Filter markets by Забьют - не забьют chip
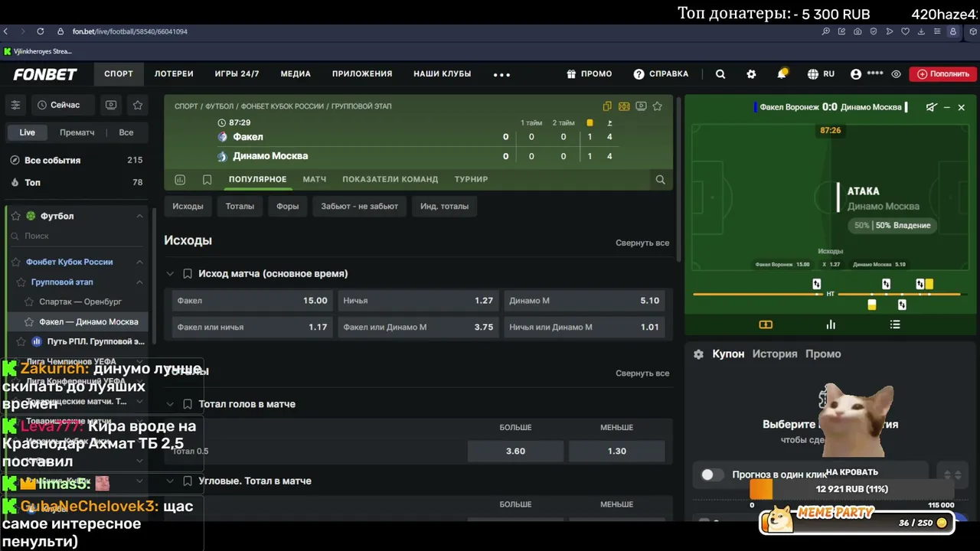The width and height of the screenshot is (980, 551). coord(359,206)
